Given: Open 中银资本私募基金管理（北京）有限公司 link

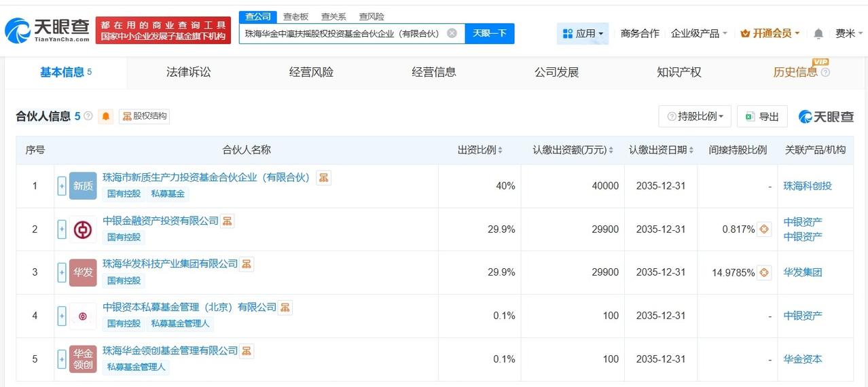Looking at the screenshot, I should tap(189, 307).
